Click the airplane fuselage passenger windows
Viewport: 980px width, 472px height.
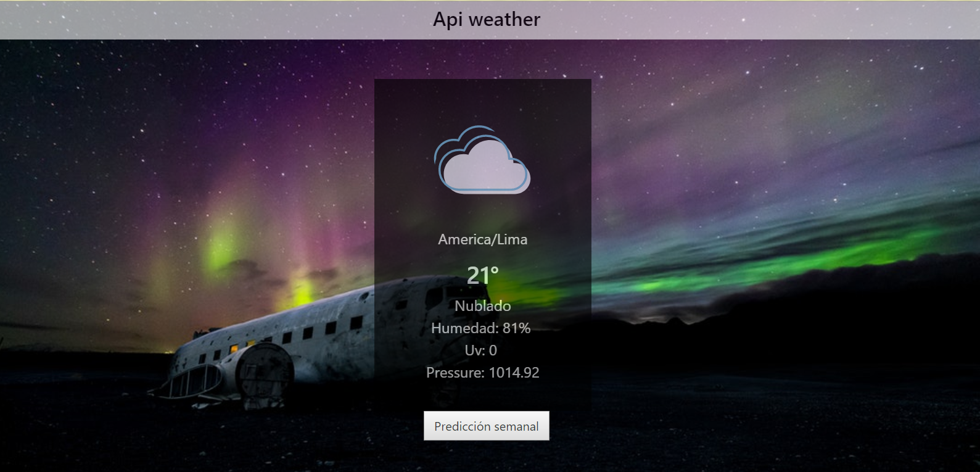click(x=308, y=333)
